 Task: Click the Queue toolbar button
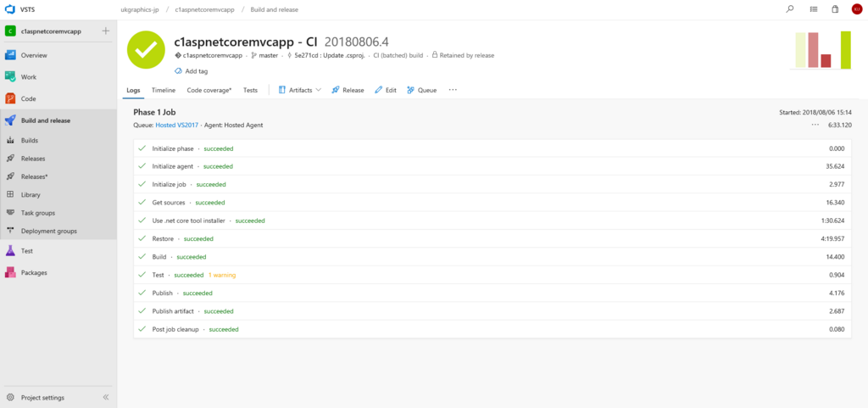pyautogui.click(x=422, y=90)
